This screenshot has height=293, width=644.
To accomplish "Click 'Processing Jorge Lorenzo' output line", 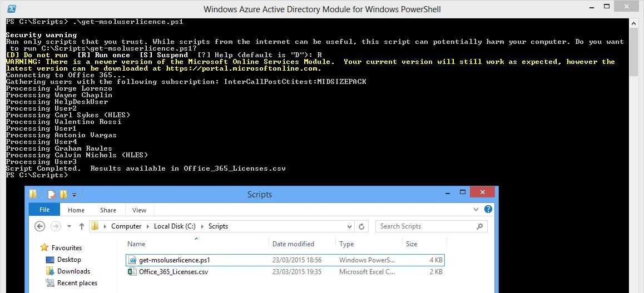I will [x=59, y=88].
